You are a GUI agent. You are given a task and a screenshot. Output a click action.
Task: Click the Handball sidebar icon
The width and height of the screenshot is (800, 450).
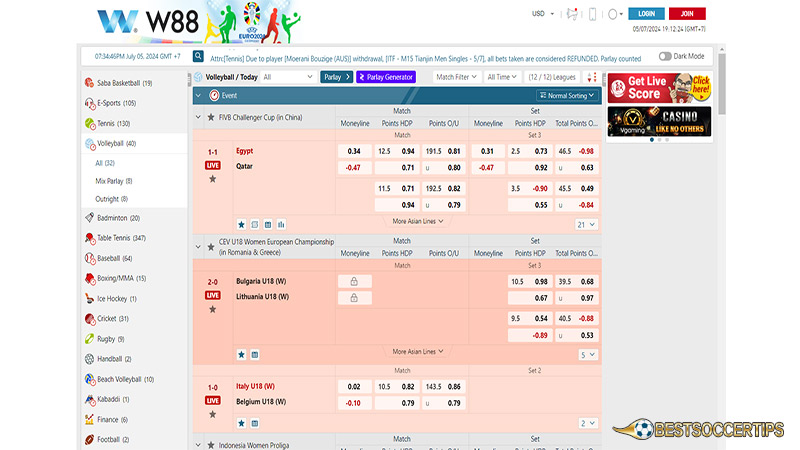coord(89,359)
